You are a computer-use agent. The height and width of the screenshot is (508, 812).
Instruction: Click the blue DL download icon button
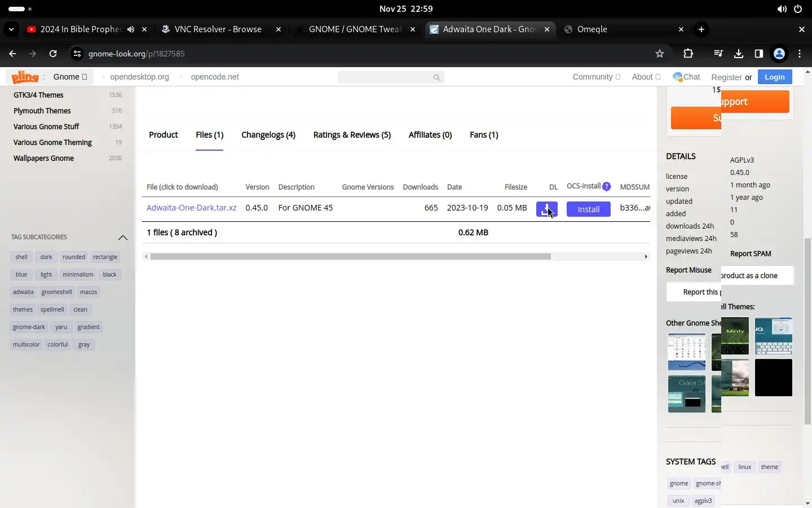click(x=546, y=209)
